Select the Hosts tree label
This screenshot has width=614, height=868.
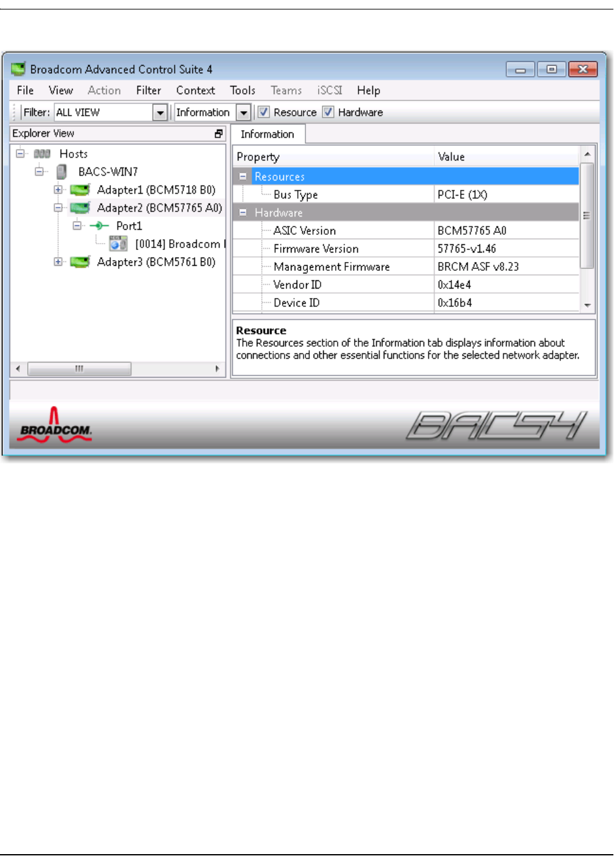click(x=74, y=153)
